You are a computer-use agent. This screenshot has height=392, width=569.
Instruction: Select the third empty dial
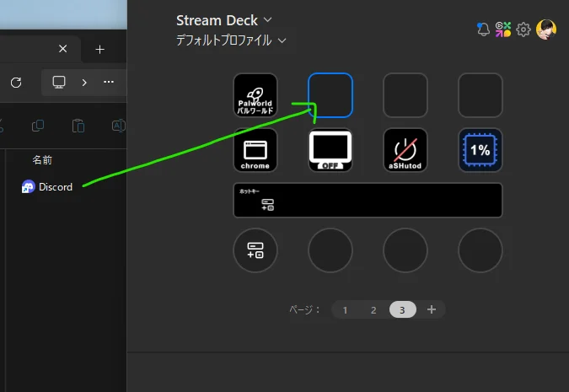[405, 250]
